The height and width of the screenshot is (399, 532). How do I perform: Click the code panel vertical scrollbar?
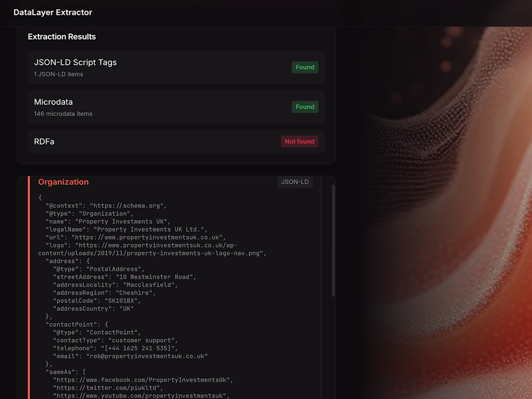coord(333,240)
